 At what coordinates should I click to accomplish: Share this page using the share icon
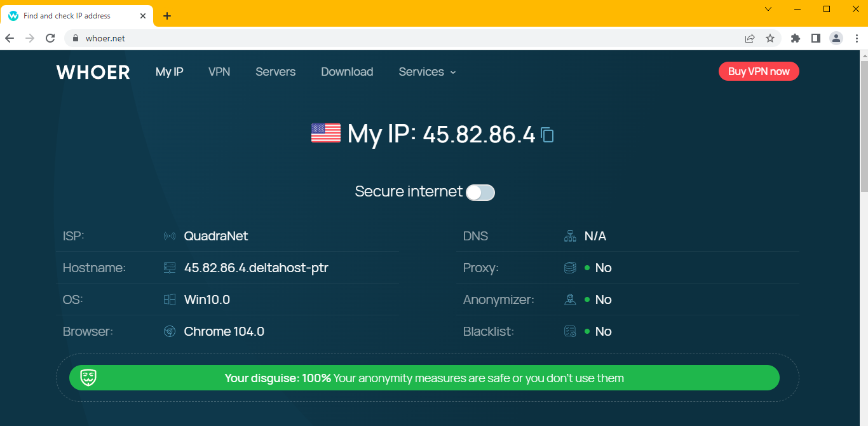click(x=750, y=38)
